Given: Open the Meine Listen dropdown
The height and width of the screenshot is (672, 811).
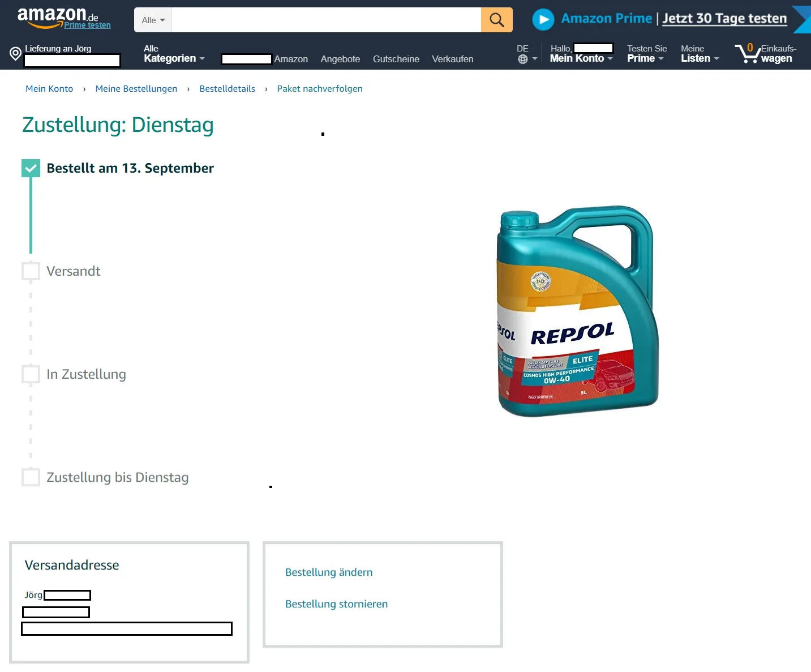Looking at the screenshot, I should pyautogui.click(x=700, y=54).
